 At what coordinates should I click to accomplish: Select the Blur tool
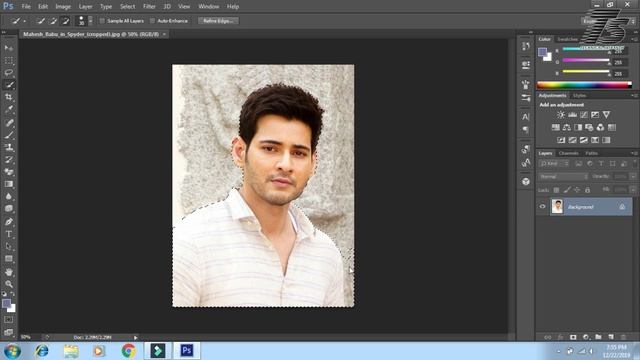(9, 196)
